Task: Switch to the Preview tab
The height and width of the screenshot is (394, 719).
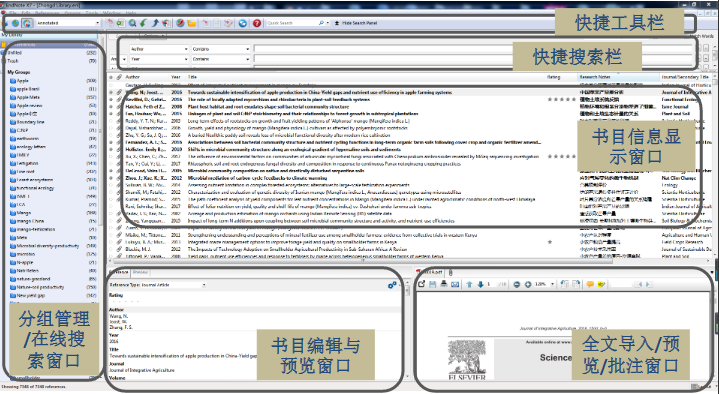Action: 140,272
